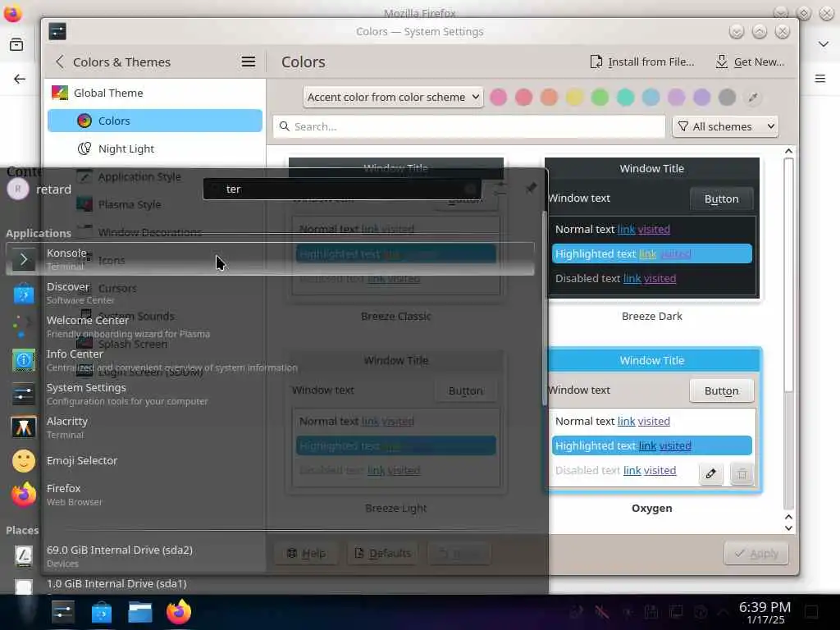Screen dimensions: 840x630
Task: Open the System Settings sidebar hamburger menu
Action: tap(248, 62)
